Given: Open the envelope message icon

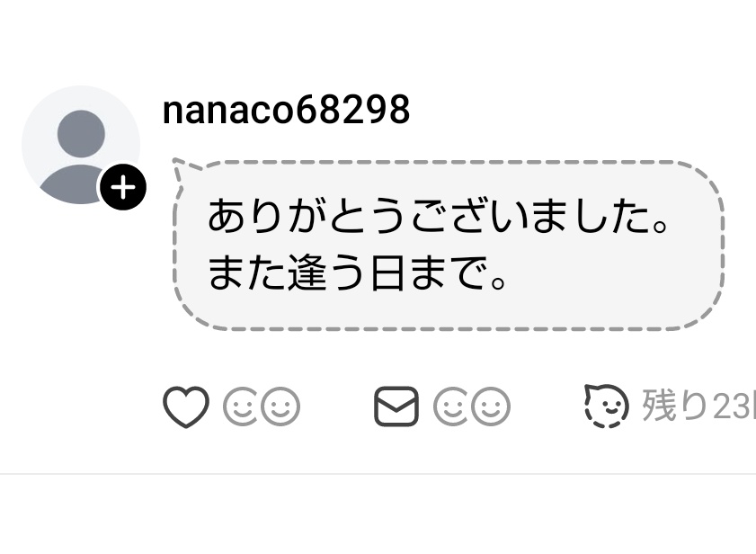Looking at the screenshot, I should pyautogui.click(x=396, y=407).
